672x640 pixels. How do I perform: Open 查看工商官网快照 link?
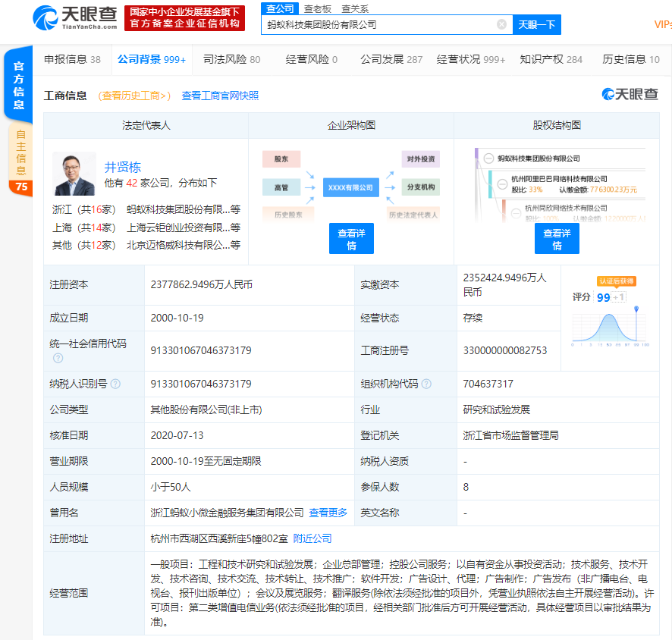(220, 96)
